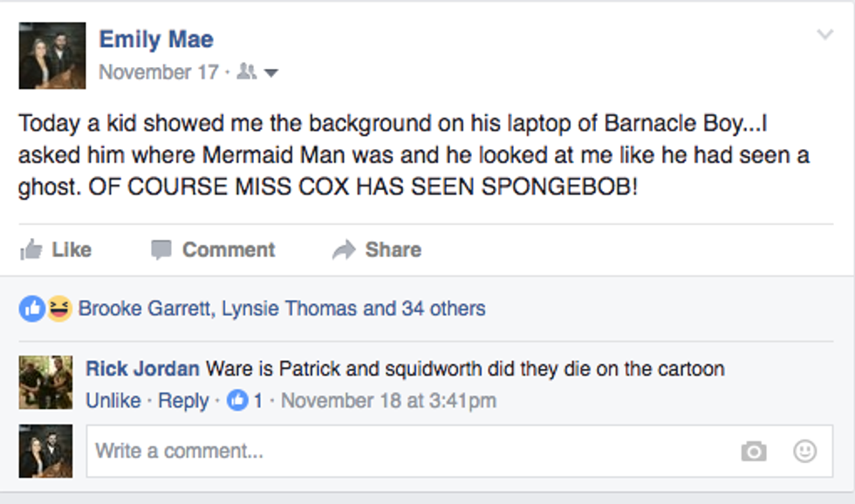Open audience privacy selector dropdown
The width and height of the screenshot is (855, 504).
tap(257, 72)
